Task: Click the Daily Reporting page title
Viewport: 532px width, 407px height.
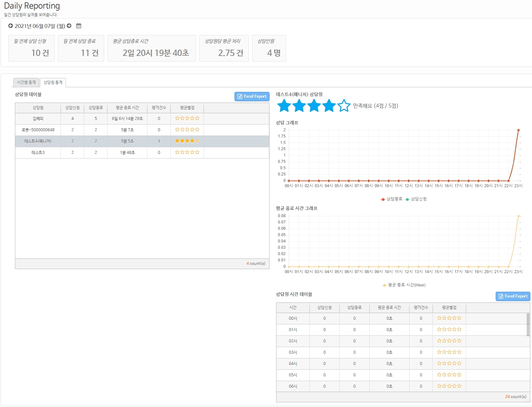Action: click(x=32, y=6)
